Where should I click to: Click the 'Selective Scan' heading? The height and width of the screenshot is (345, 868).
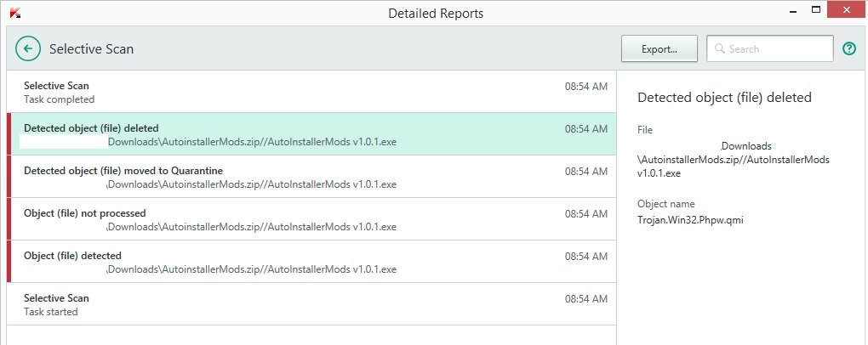pyautogui.click(x=91, y=48)
